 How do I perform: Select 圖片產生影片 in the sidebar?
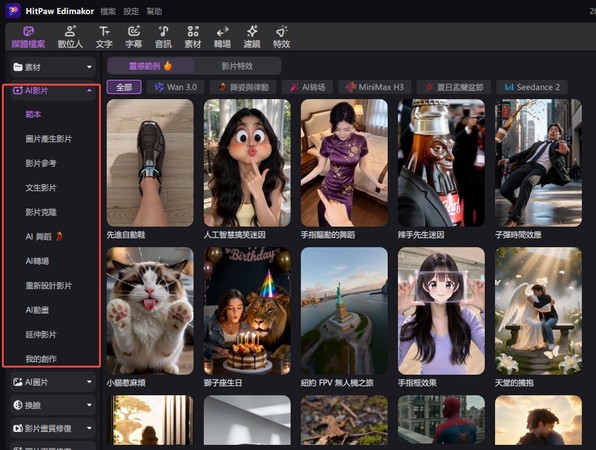pos(49,139)
